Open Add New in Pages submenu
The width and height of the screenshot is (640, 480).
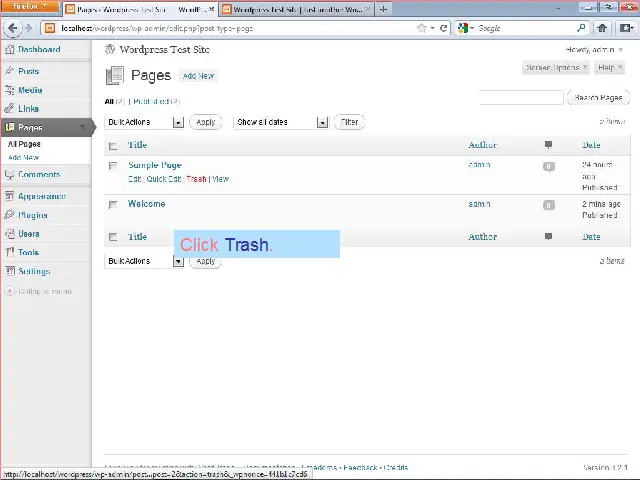[x=23, y=158]
